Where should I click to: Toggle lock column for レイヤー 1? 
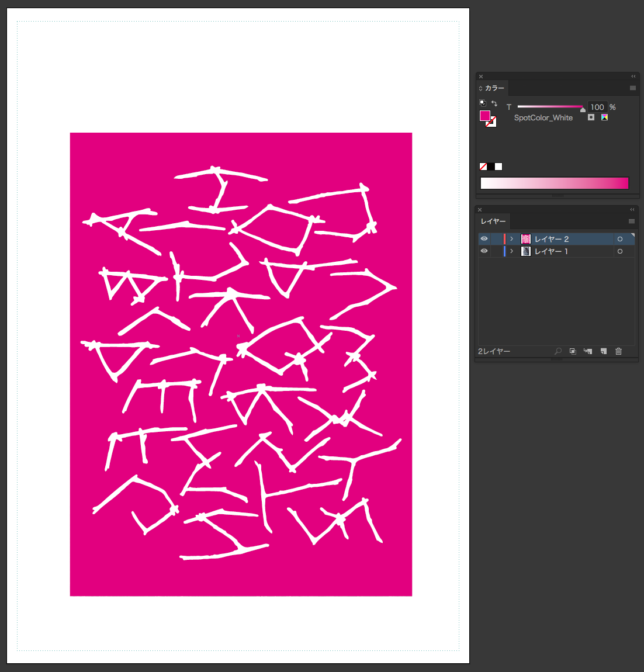click(496, 251)
